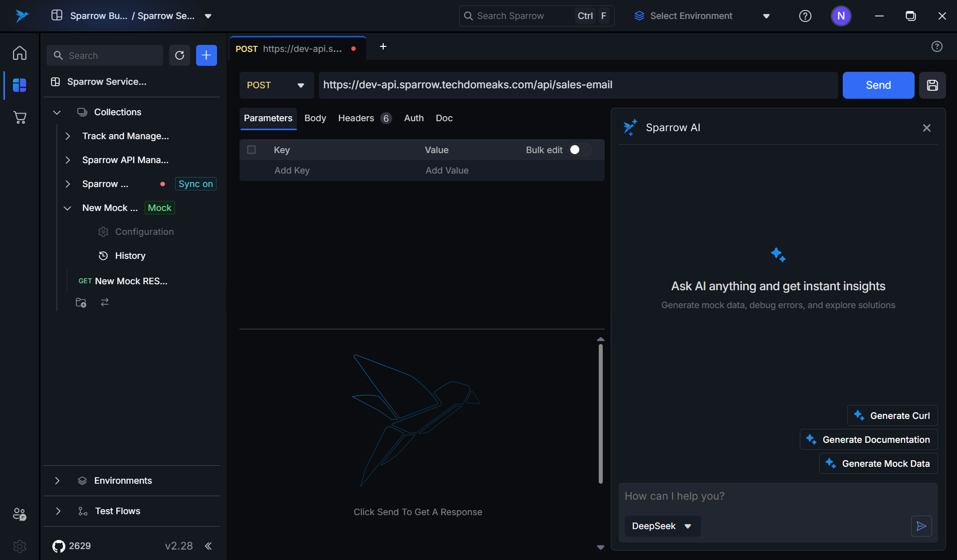Click the workspace icon beside Sparrow Service
This screenshot has width=957, height=560.
tap(55, 82)
